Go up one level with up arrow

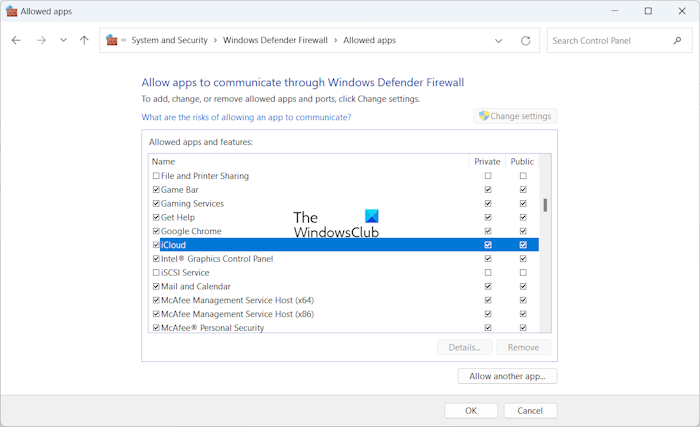click(x=84, y=41)
